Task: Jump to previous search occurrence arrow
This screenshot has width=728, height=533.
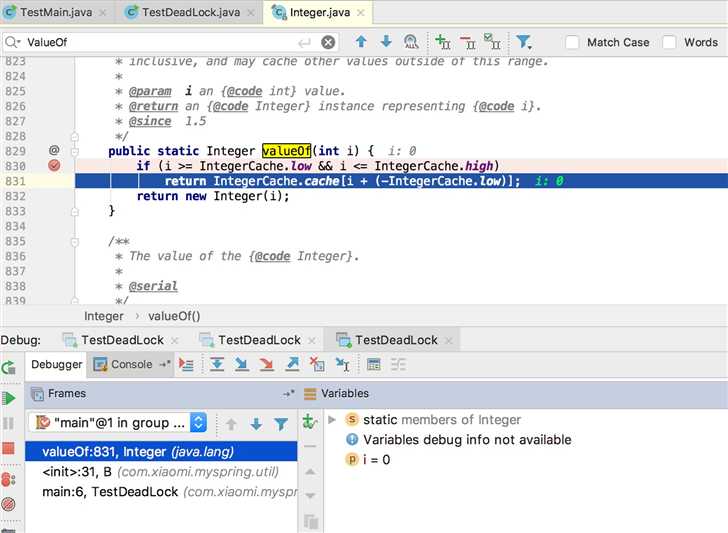Action: pos(361,42)
